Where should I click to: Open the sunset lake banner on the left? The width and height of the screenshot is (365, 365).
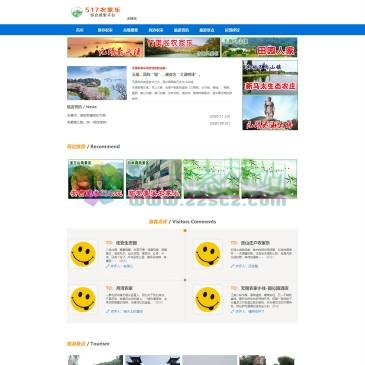(x=105, y=47)
